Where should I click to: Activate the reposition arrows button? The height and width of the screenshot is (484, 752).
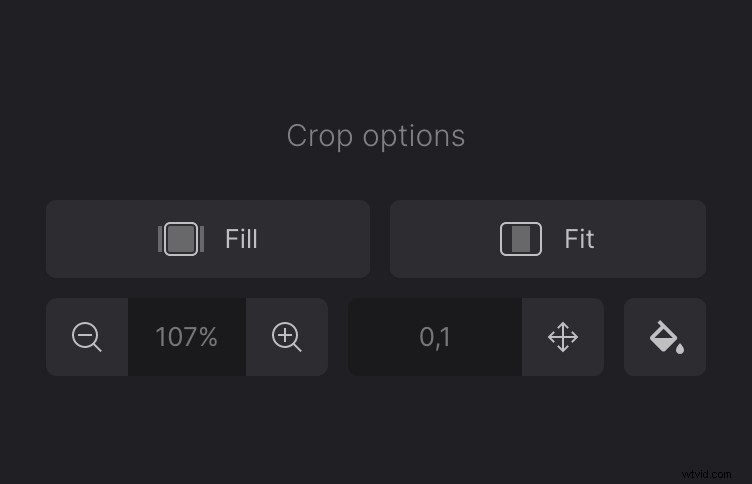[x=563, y=337]
